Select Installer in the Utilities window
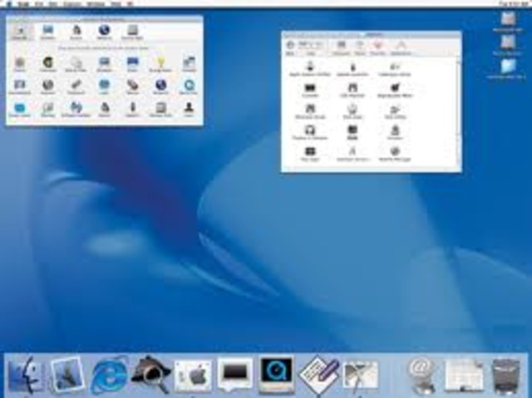Screen dimensions: 532x398 tap(395, 133)
